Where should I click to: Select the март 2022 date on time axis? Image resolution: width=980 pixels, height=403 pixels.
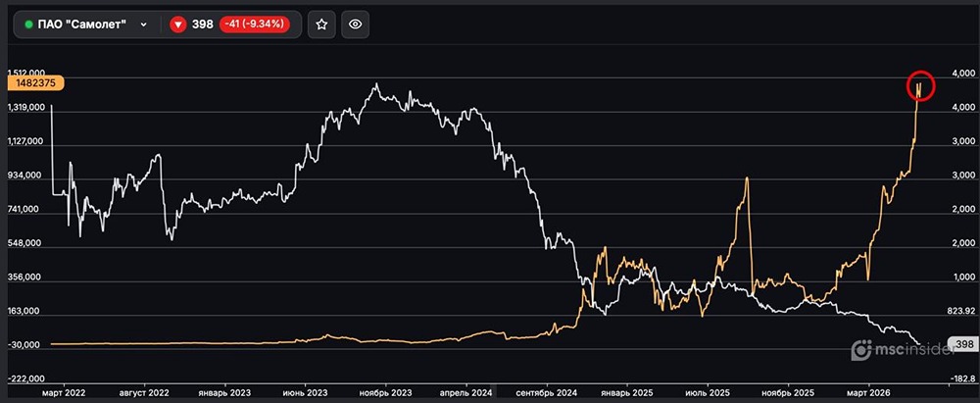(x=64, y=394)
